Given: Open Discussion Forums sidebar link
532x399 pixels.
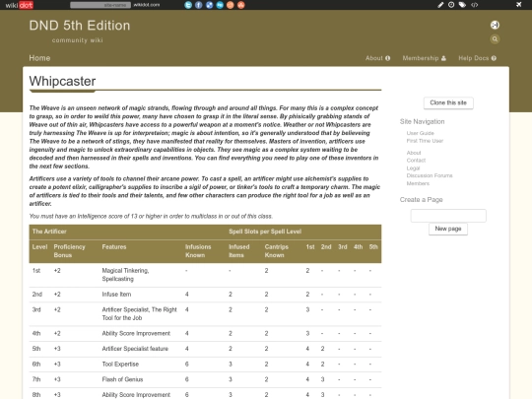Looking at the screenshot, I should click(x=430, y=175).
